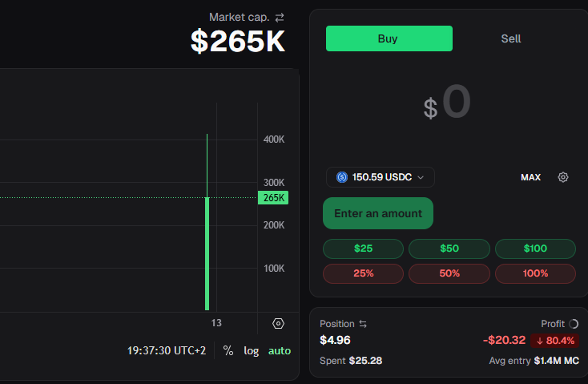Click the Profit label
The width and height of the screenshot is (588, 384).
[x=553, y=324]
